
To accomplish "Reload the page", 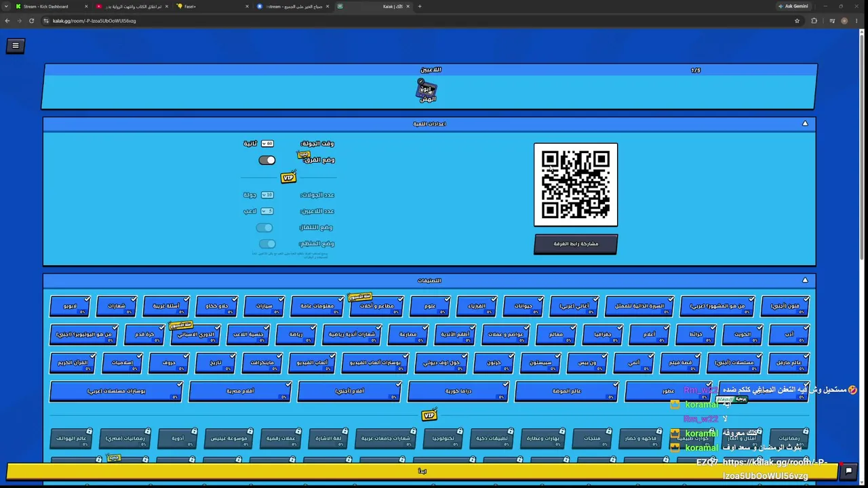I will (31, 21).
